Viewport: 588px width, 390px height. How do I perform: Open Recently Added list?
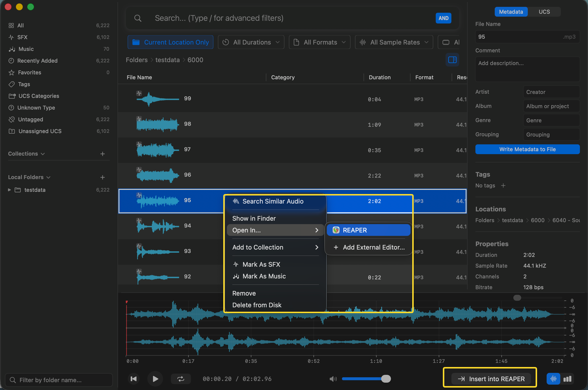coord(59,61)
